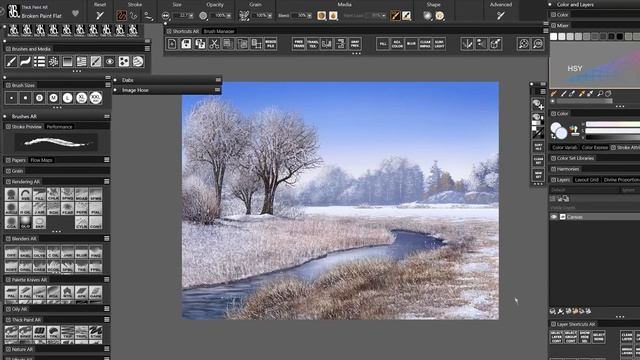The height and width of the screenshot is (360, 640).
Task: Click the Blur shortcut button
Action: coord(411,44)
